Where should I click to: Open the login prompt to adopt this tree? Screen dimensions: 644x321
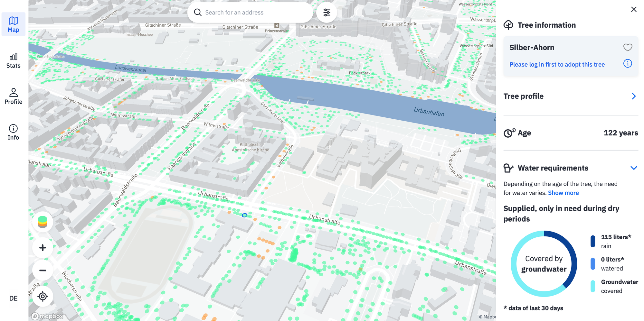point(557,64)
